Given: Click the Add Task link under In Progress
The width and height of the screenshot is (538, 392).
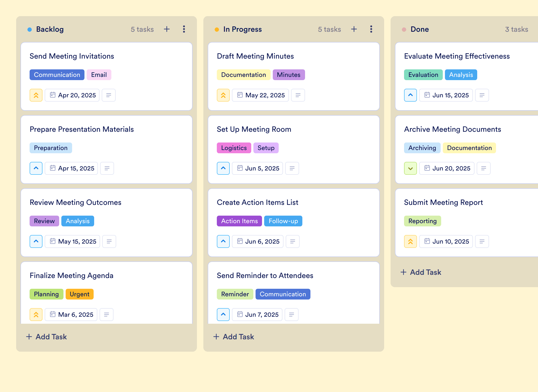Looking at the screenshot, I should 234,337.
